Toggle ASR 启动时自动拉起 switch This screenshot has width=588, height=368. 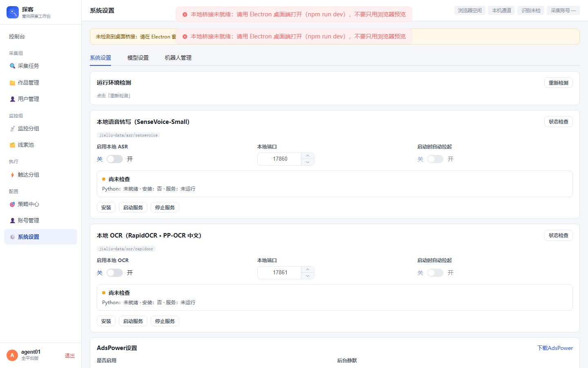click(435, 159)
